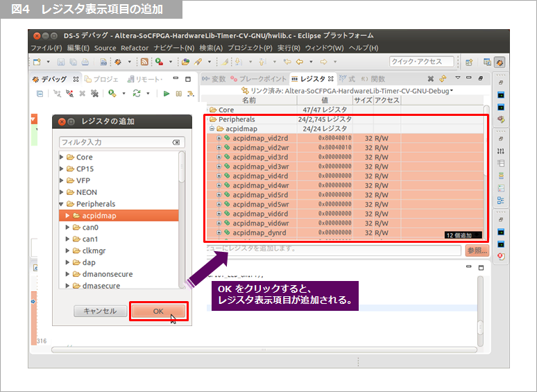The width and height of the screenshot is (537, 392).
Task: Open the DS-5 Debug perspective icon at top right
Action: click(x=500, y=62)
